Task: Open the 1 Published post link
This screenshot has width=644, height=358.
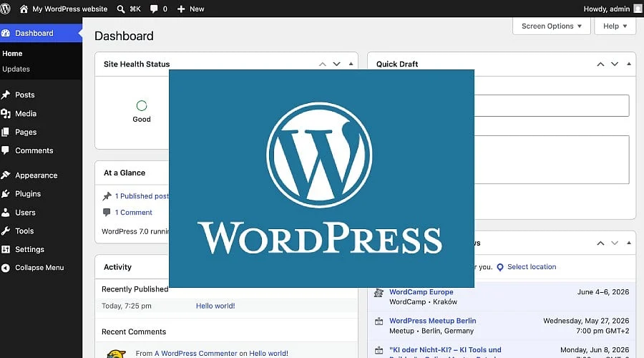Action: [x=142, y=196]
